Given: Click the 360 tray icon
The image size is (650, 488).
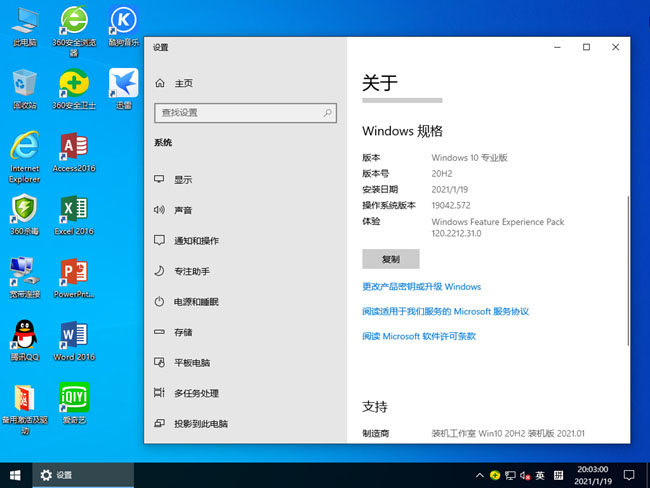Looking at the screenshot, I should (x=495, y=475).
